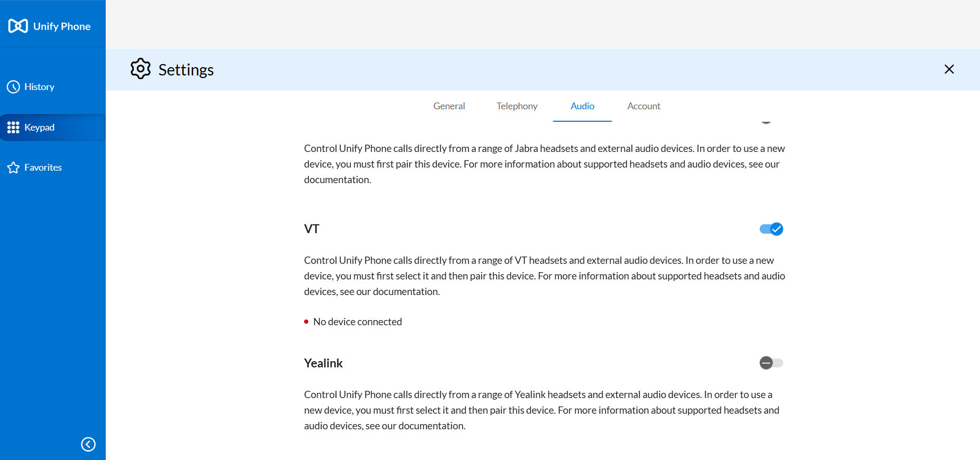Click the No device connected status
The width and height of the screenshot is (980, 460).
pyautogui.click(x=357, y=322)
